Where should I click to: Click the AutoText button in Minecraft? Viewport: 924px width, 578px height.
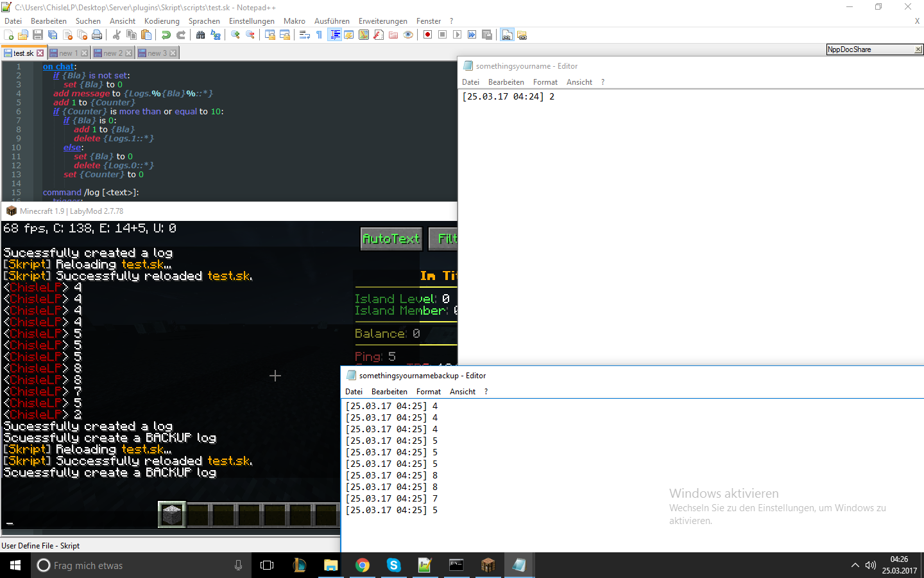pos(391,239)
